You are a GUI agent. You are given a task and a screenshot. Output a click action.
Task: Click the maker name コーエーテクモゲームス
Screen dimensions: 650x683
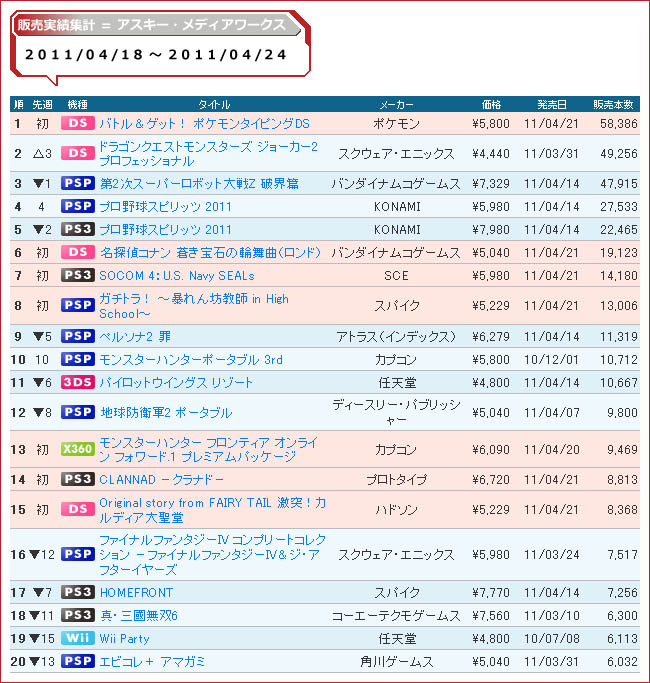396,615
